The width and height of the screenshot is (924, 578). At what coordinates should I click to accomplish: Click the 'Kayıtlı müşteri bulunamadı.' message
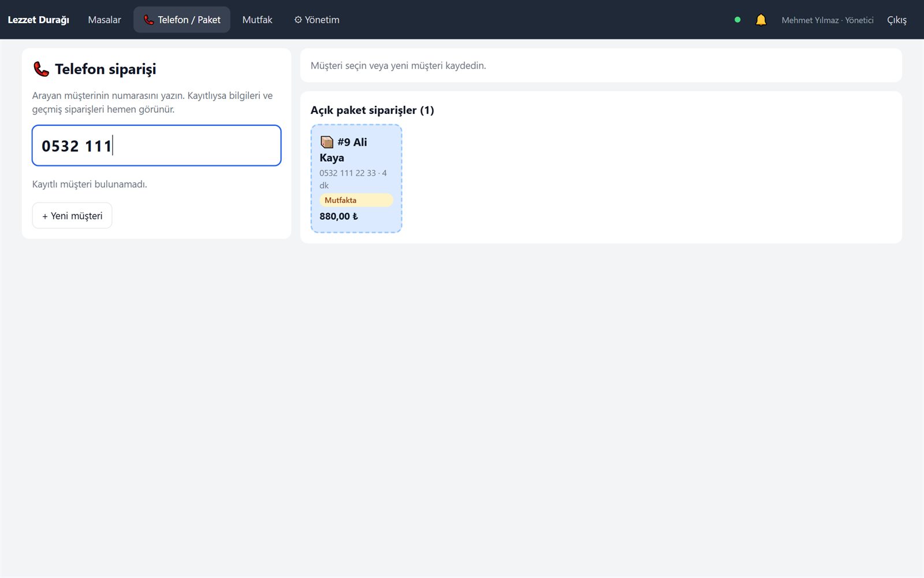[x=90, y=184]
